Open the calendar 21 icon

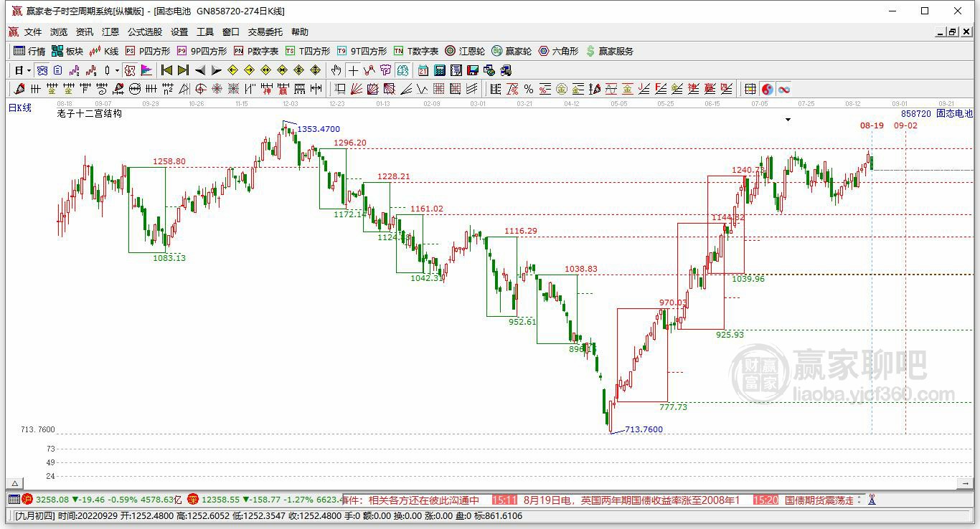(423, 70)
